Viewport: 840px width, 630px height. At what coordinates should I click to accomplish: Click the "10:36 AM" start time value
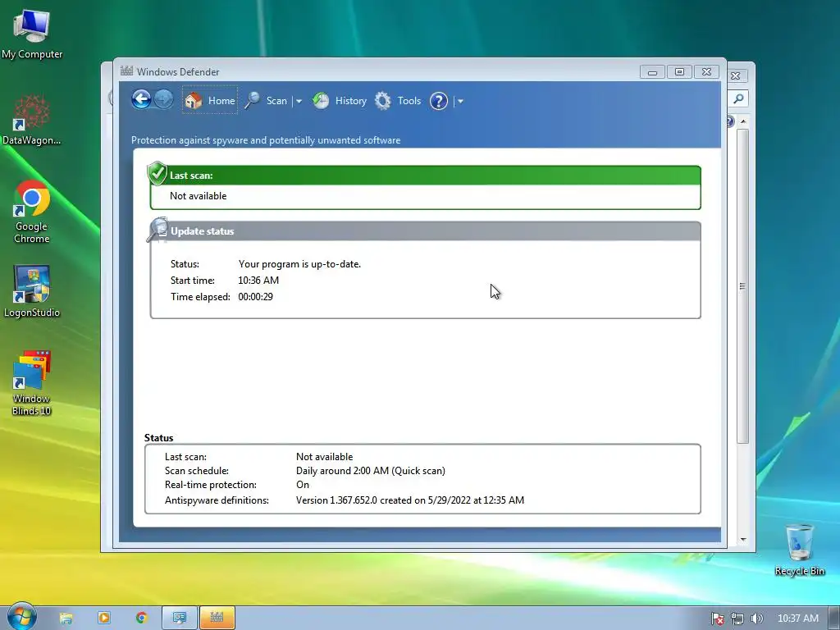tap(258, 281)
